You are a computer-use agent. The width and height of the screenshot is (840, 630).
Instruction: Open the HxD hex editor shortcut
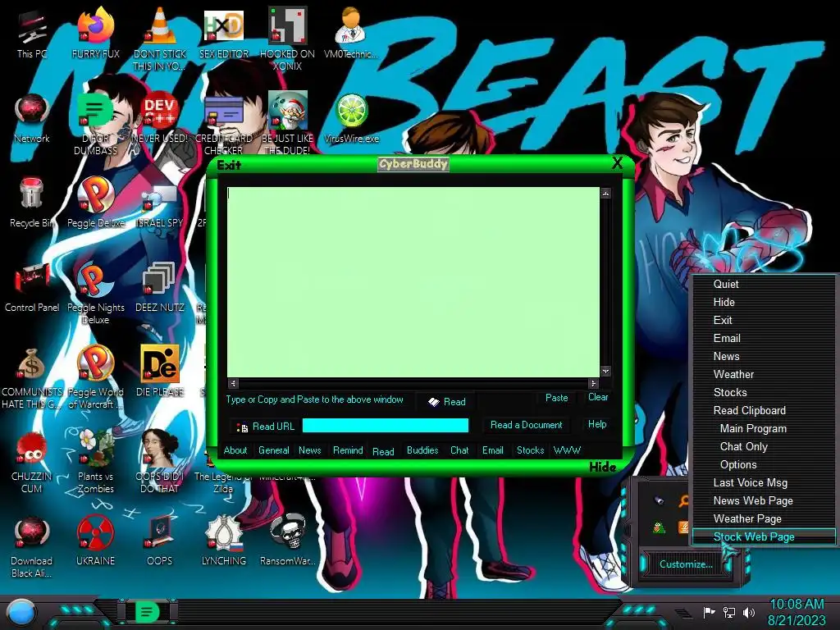[x=223, y=34]
